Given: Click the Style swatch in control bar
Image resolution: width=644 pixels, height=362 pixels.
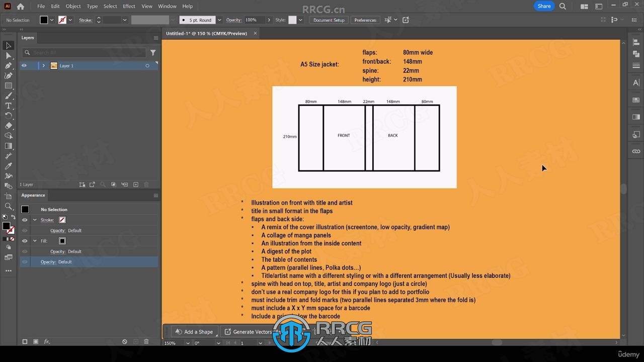Looking at the screenshot, I should coord(292,20).
